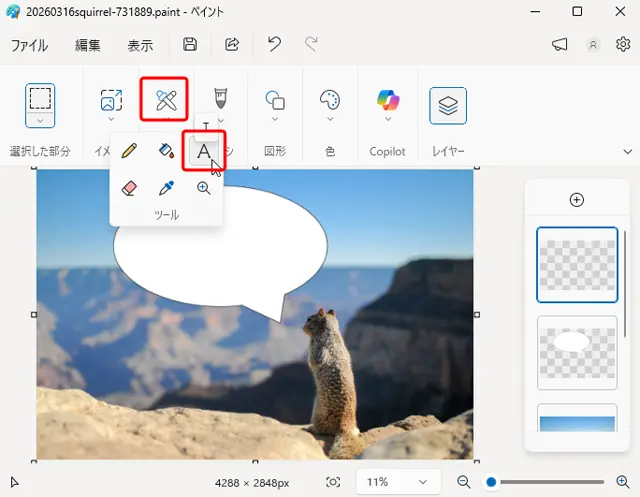Open the ファイル menu
The width and height of the screenshot is (640, 497).
point(29,45)
